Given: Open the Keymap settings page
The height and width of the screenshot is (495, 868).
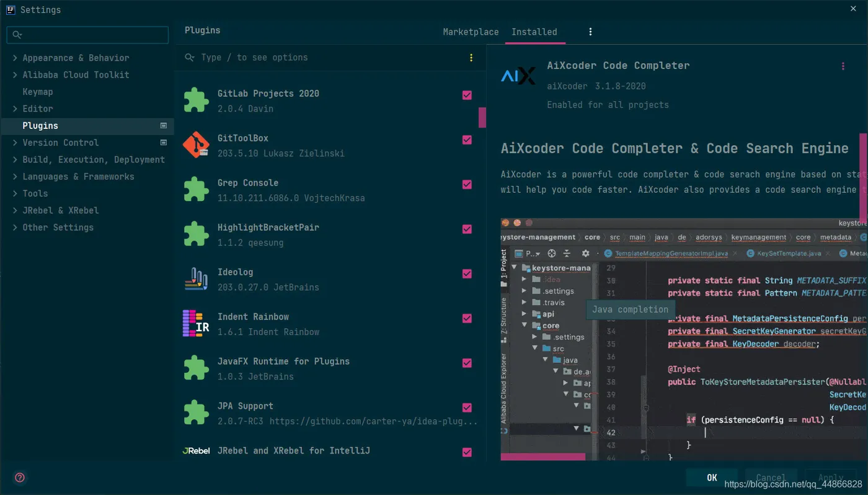Looking at the screenshot, I should coord(38,92).
